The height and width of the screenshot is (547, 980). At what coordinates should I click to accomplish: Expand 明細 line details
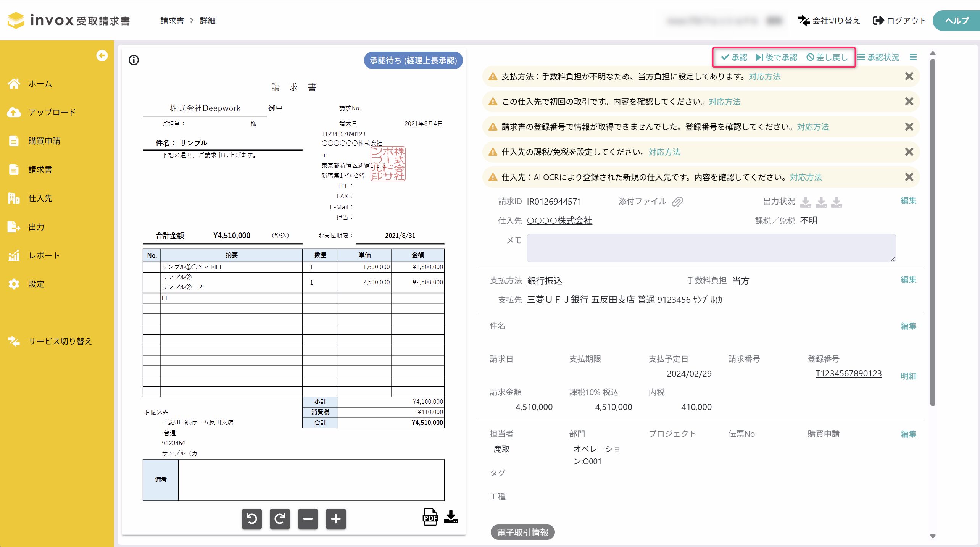point(908,376)
